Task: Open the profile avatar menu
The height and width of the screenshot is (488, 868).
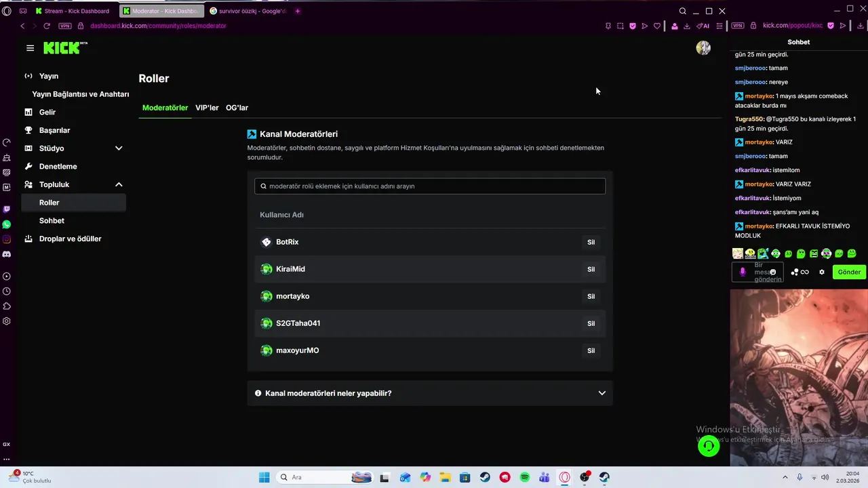Action: 703,48
